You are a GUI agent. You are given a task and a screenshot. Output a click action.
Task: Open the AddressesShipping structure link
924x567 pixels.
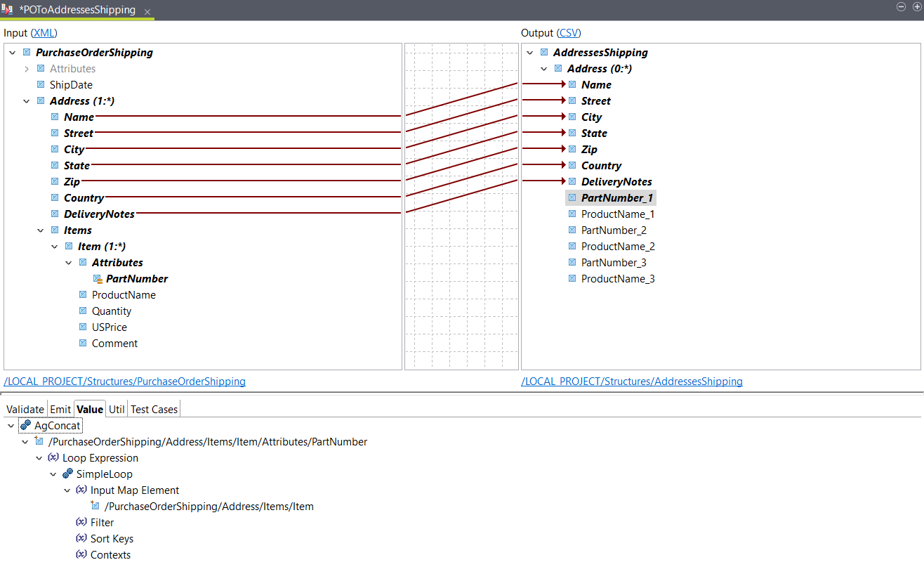click(x=632, y=381)
